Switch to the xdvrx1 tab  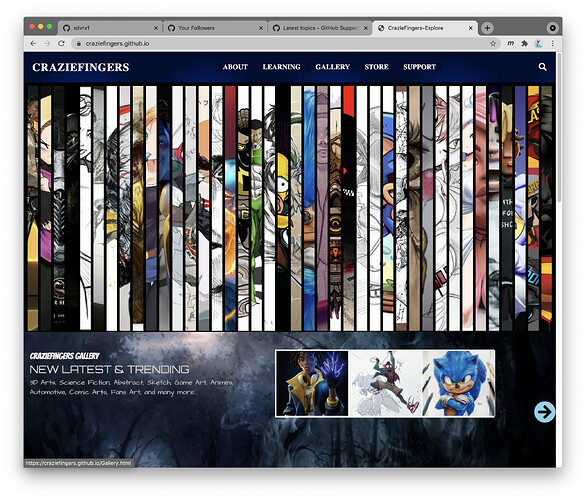[110, 28]
